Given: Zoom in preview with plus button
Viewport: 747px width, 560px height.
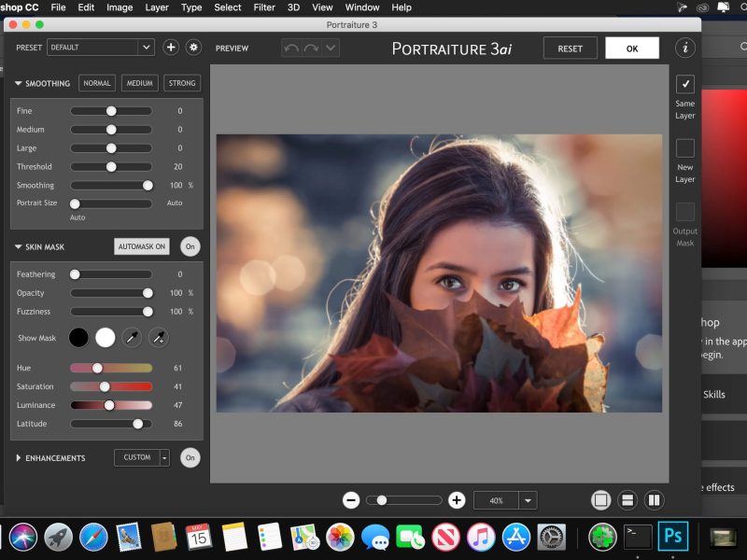Looking at the screenshot, I should pyautogui.click(x=457, y=500).
